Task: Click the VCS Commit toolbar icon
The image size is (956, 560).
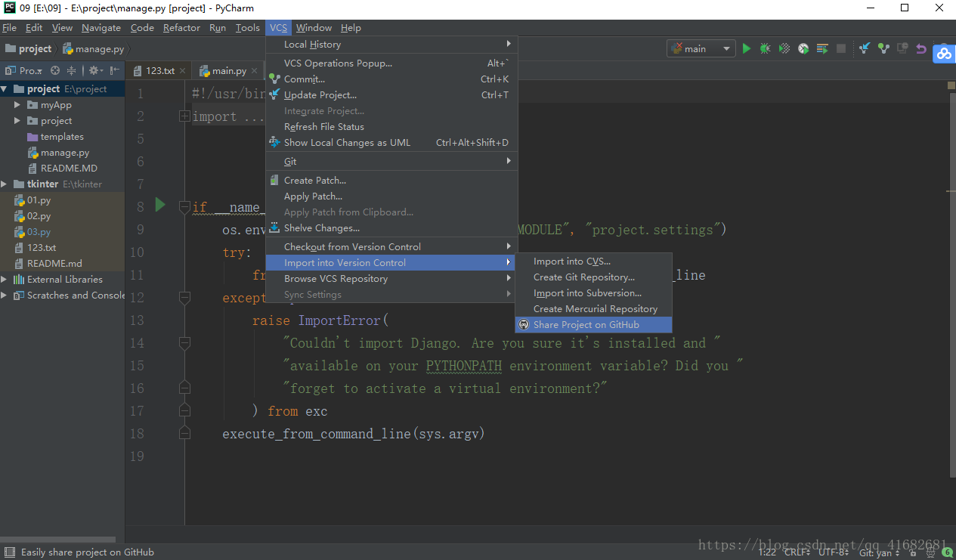Action: click(883, 48)
